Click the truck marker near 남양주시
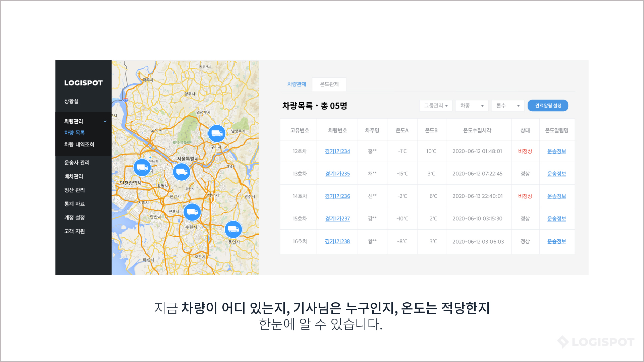 (217, 133)
